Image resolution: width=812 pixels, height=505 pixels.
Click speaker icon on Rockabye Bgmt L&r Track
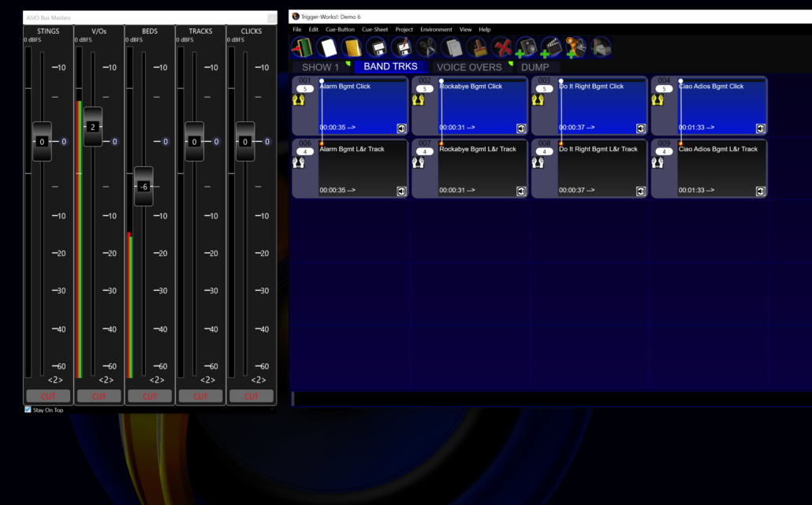(x=521, y=191)
